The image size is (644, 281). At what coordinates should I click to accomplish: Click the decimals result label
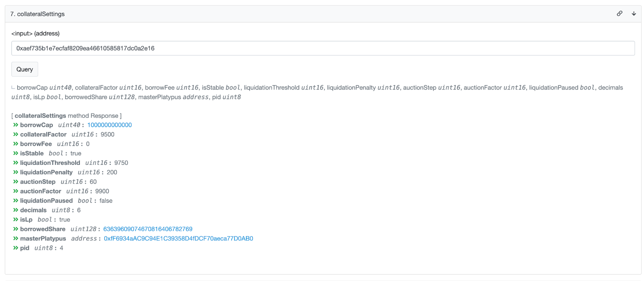[x=33, y=210]
